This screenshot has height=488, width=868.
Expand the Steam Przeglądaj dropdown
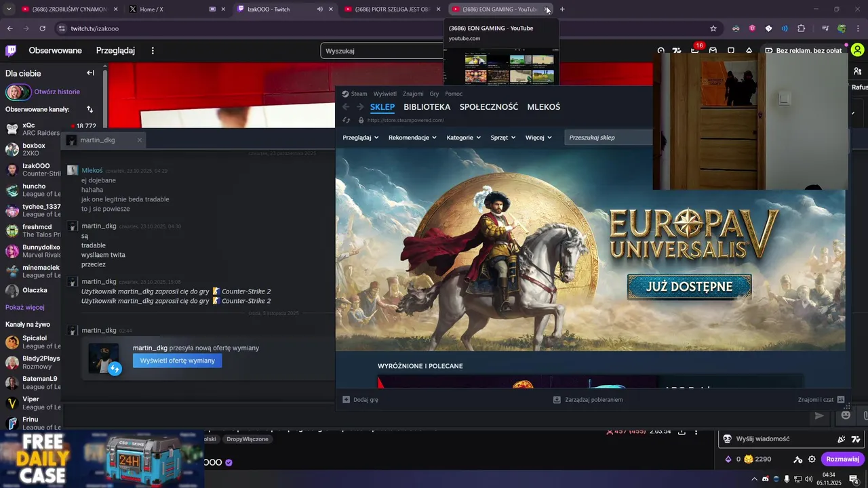pos(361,138)
